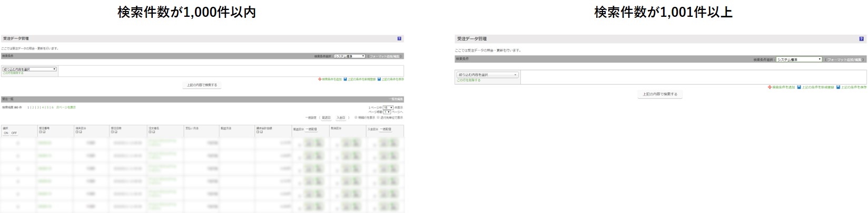Click the 上記の内容で検索する button in the right panel
Viewport: 868px width, 213px height.
(659, 94)
